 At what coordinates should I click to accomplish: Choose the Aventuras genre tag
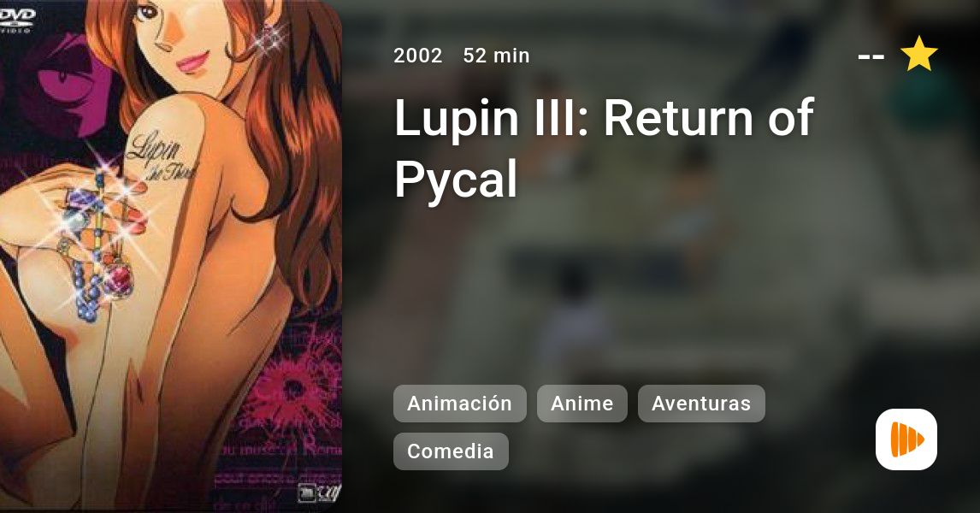pyautogui.click(x=701, y=404)
